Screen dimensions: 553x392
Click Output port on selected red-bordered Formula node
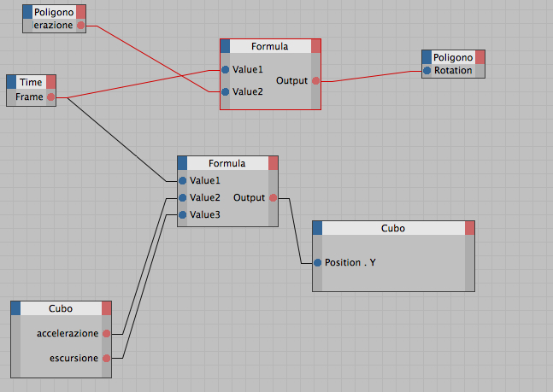click(x=315, y=81)
